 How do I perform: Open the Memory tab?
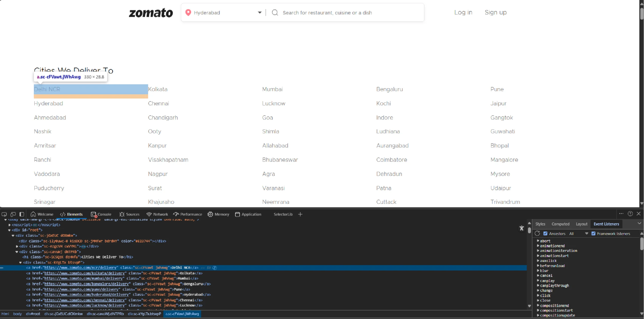tap(218, 214)
